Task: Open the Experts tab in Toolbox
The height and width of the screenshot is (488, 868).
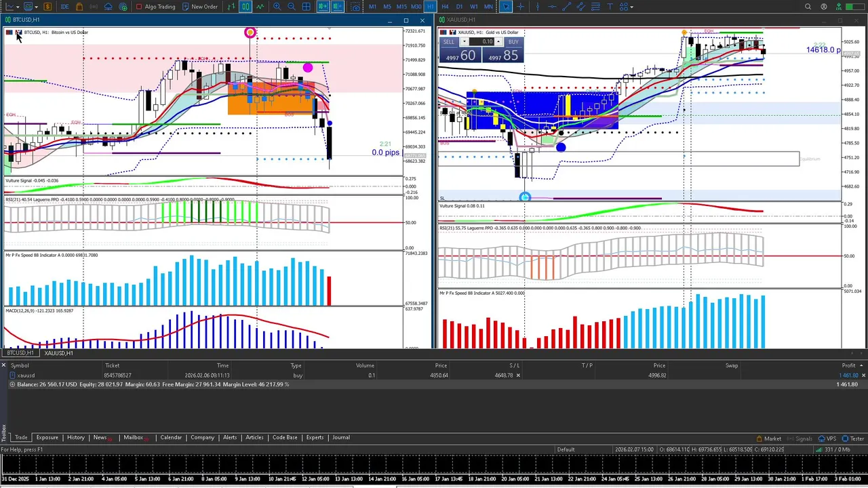Action: click(315, 438)
